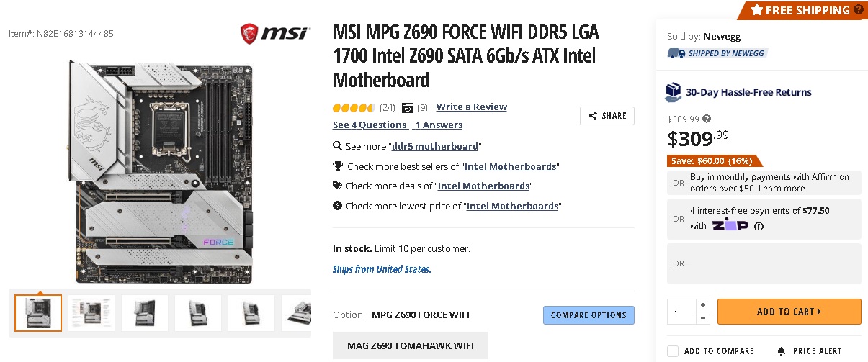Click the camera icon for review photos
868x362 pixels.
(408, 108)
